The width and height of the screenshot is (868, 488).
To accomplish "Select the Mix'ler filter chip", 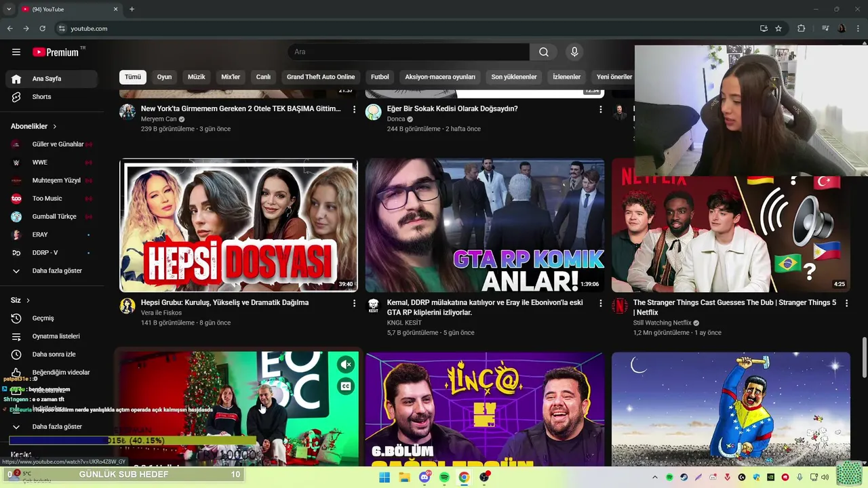I will tap(231, 77).
